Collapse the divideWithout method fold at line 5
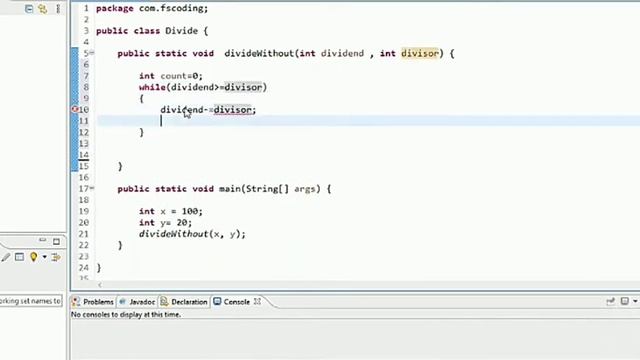This screenshot has height=360, width=640. coord(92,53)
